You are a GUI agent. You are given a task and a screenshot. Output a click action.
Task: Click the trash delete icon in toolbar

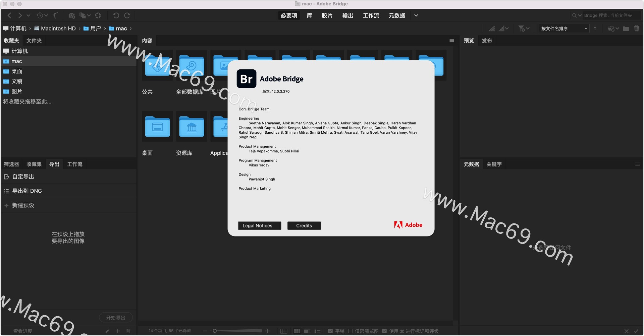(x=637, y=28)
